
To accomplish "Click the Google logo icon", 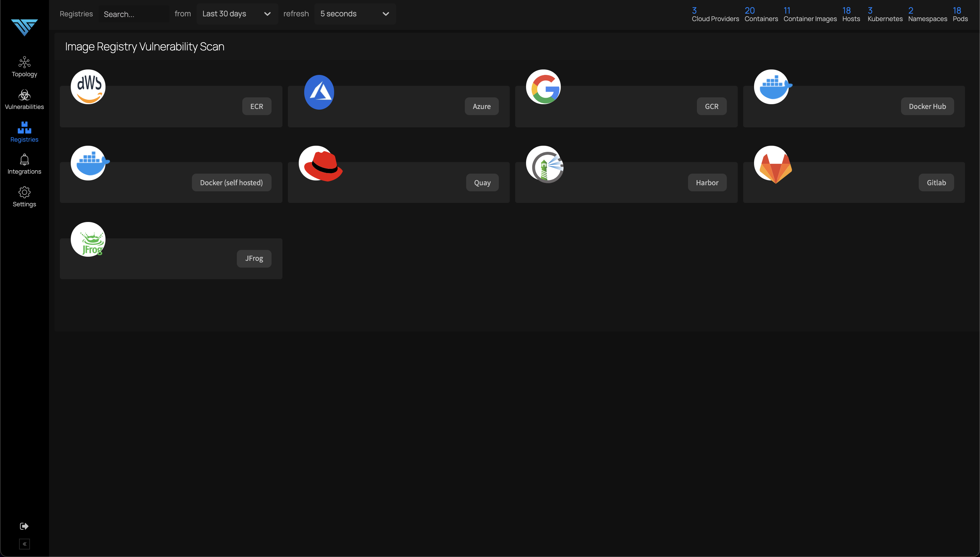I will [543, 87].
